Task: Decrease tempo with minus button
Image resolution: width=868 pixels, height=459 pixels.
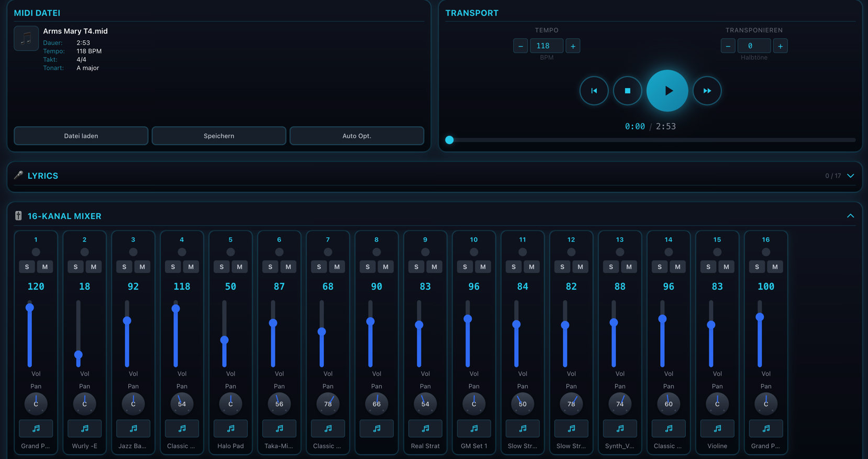Action: coord(520,46)
